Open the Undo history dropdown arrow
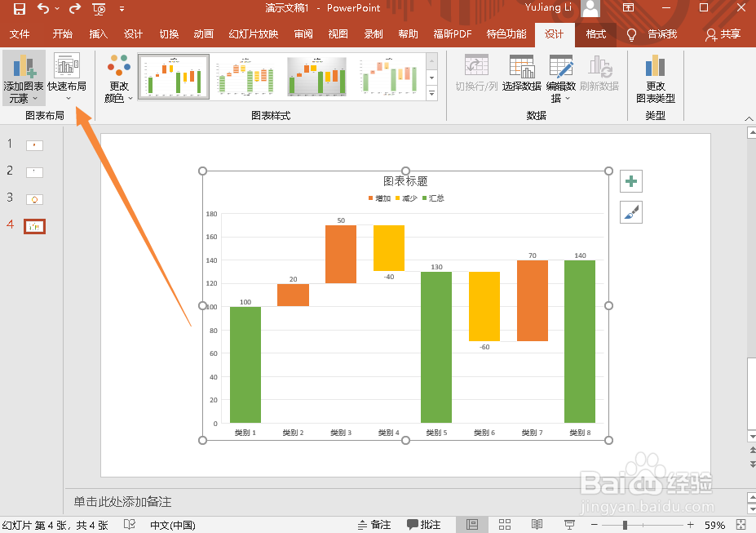The image size is (756, 533). pyautogui.click(x=57, y=9)
